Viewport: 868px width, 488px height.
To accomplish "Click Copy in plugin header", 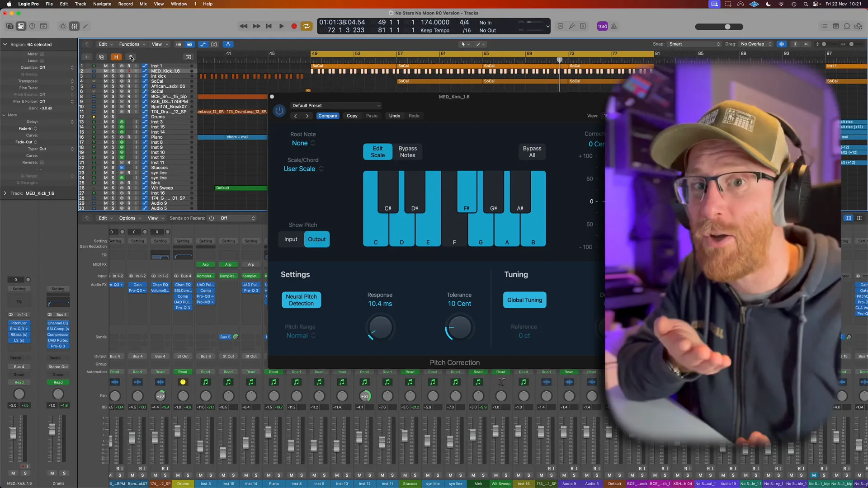I will pyautogui.click(x=352, y=116).
